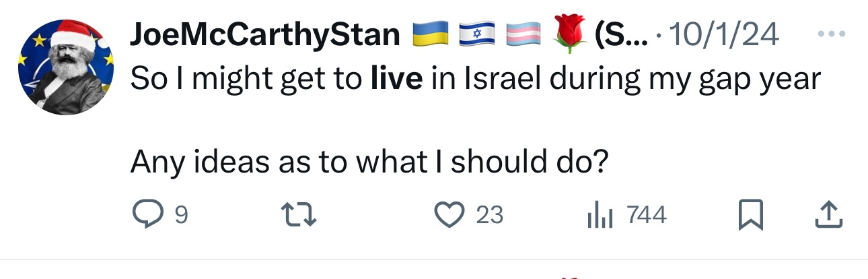The height and width of the screenshot is (279, 868).
Task: Click the like count 23
Action: pyautogui.click(x=489, y=216)
